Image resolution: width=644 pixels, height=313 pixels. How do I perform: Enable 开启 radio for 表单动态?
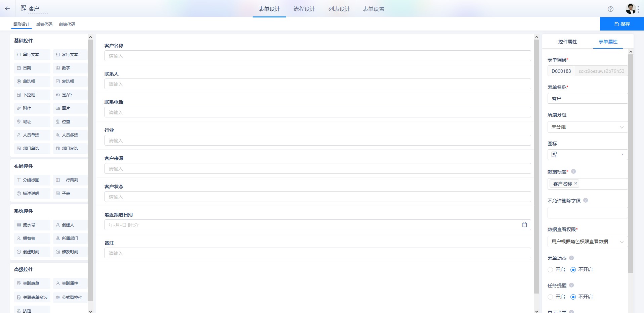[x=550, y=270]
